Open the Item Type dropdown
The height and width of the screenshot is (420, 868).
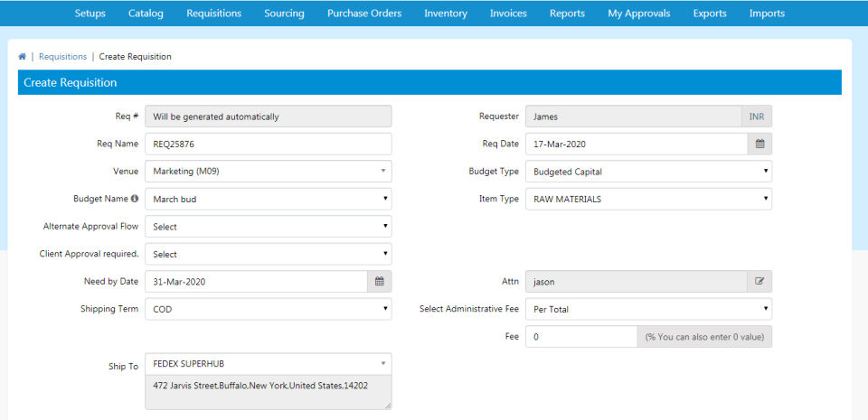tap(648, 199)
